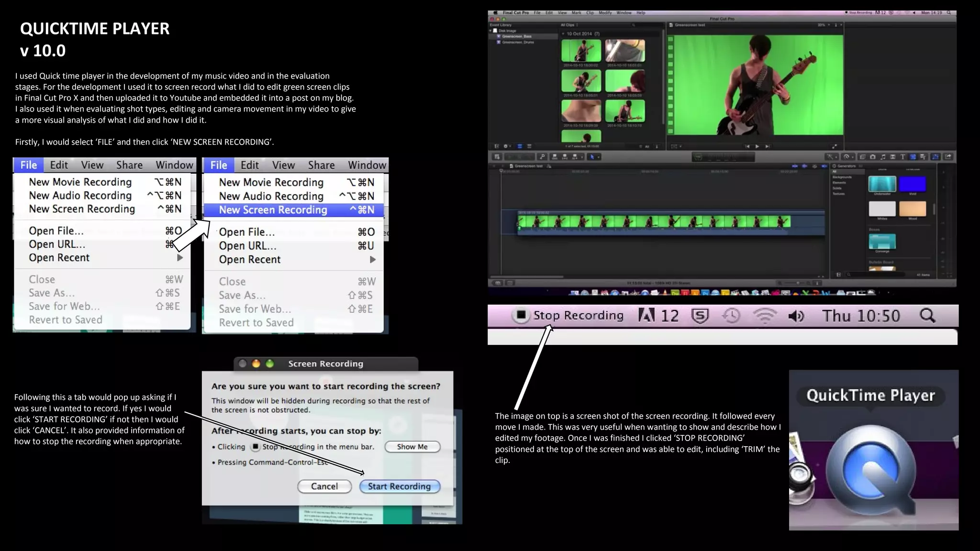The height and width of the screenshot is (551, 980).
Task: Open the Select tool arrow dropdown in toolbar
Action: pyautogui.click(x=599, y=156)
